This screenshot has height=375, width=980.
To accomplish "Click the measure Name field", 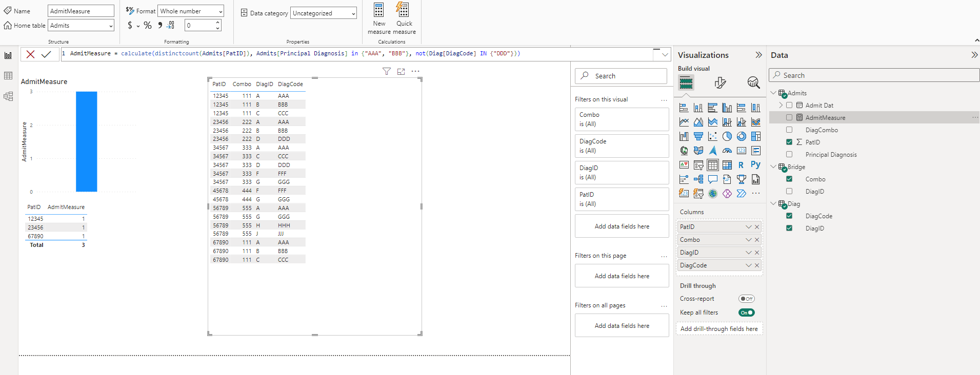I will point(81,11).
